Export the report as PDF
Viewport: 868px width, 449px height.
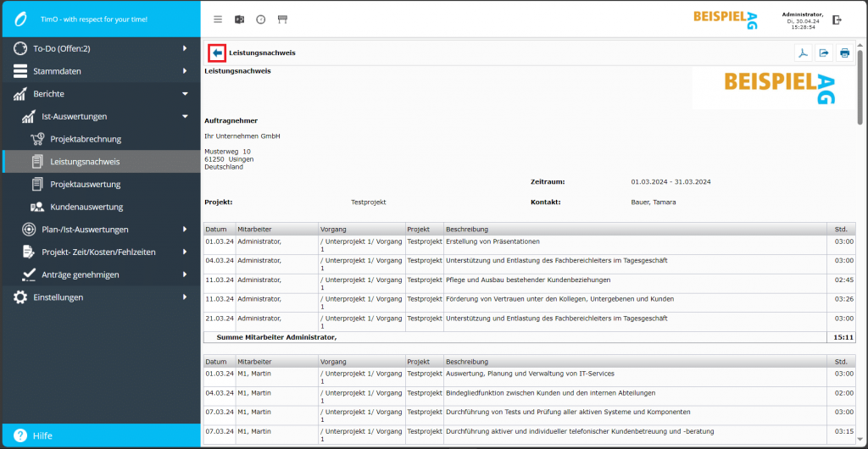[x=802, y=53]
